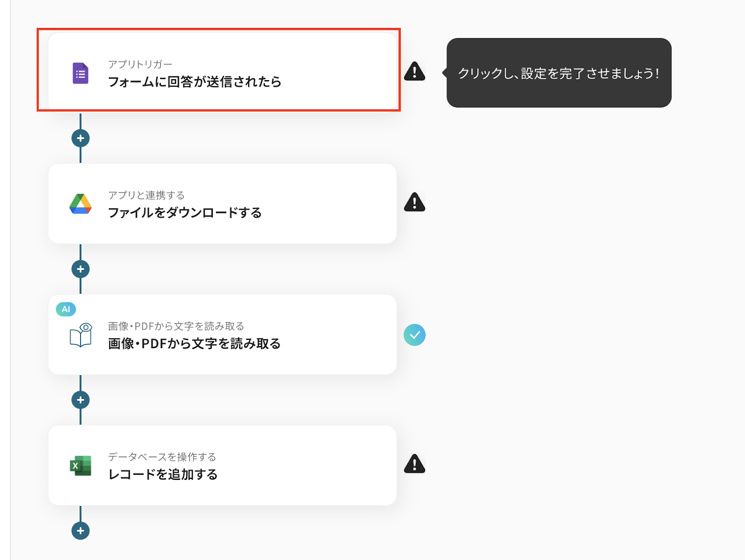Image resolution: width=745 pixels, height=560 pixels.
Task: Click the warning icon beside the form trigger
Action: click(414, 72)
